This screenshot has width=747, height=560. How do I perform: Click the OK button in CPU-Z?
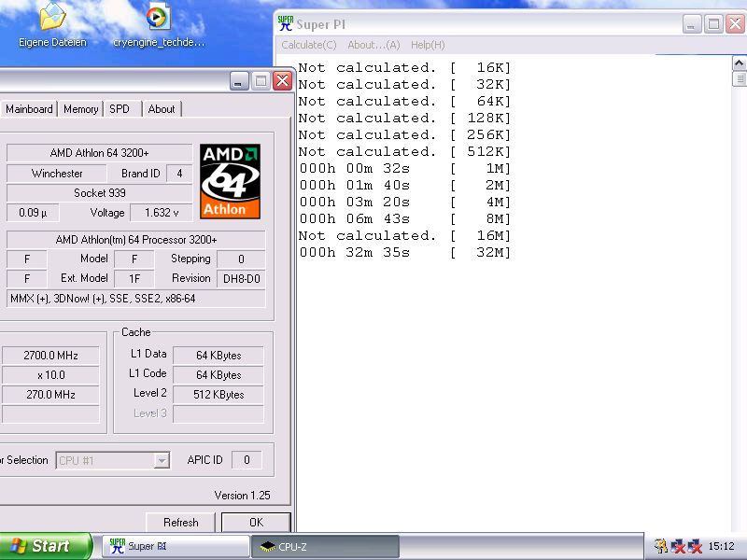(x=256, y=523)
